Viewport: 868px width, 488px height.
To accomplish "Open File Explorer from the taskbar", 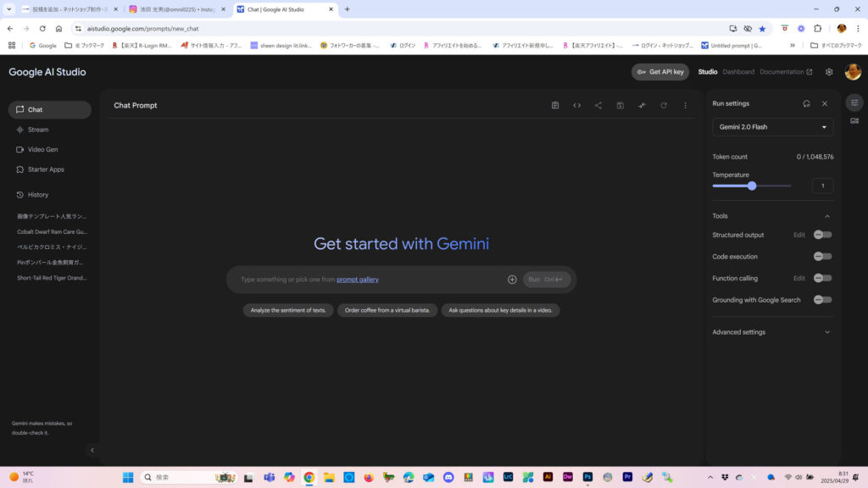I will click(329, 477).
